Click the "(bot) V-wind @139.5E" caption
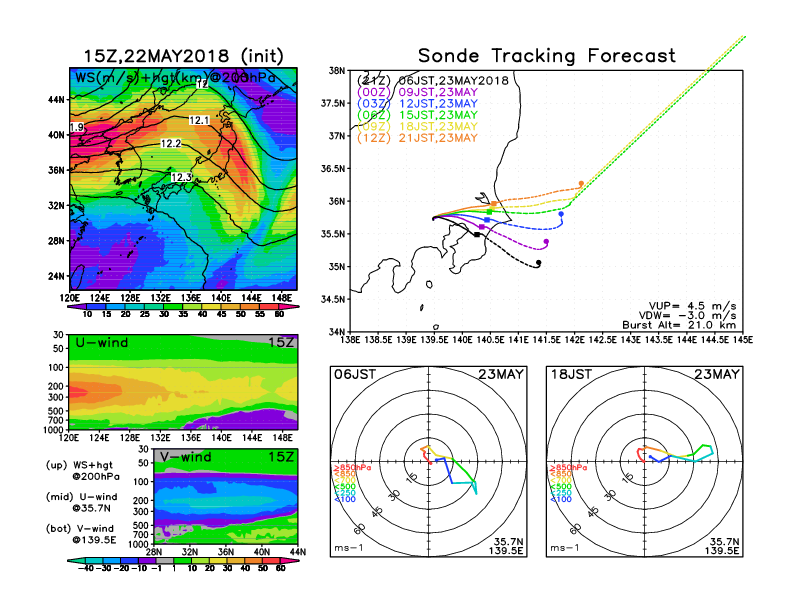Image resolution: width=792 pixels, height=612 pixels. click(81, 534)
